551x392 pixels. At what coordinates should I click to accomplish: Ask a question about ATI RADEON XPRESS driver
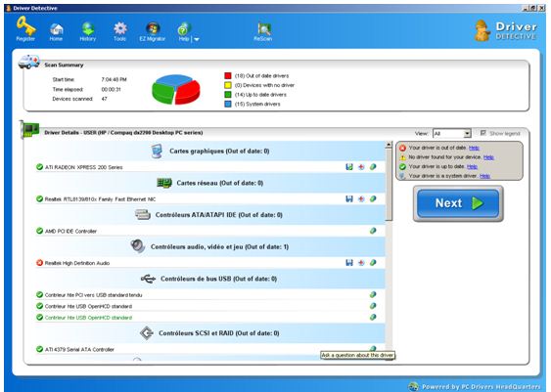pyautogui.click(x=373, y=167)
